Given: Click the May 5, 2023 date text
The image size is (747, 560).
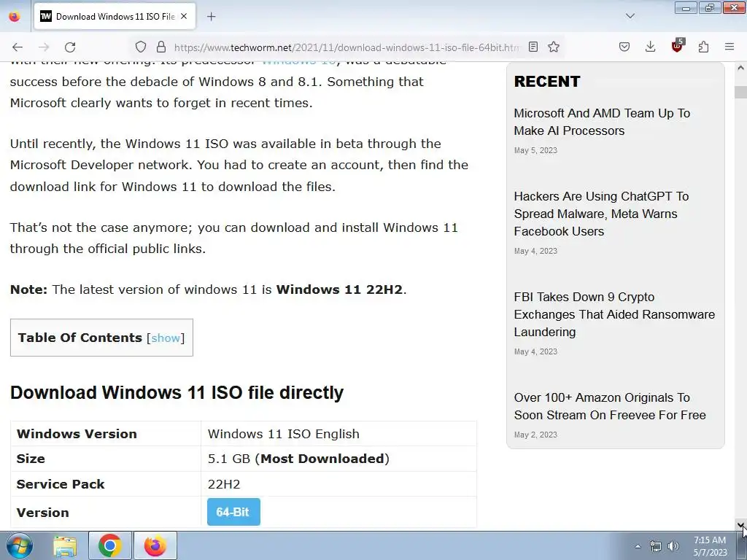Looking at the screenshot, I should click(x=535, y=150).
